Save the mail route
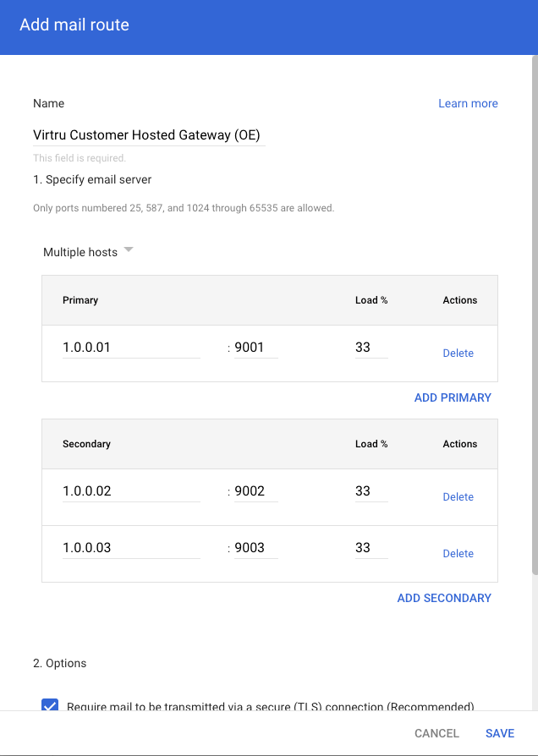 pyautogui.click(x=499, y=733)
